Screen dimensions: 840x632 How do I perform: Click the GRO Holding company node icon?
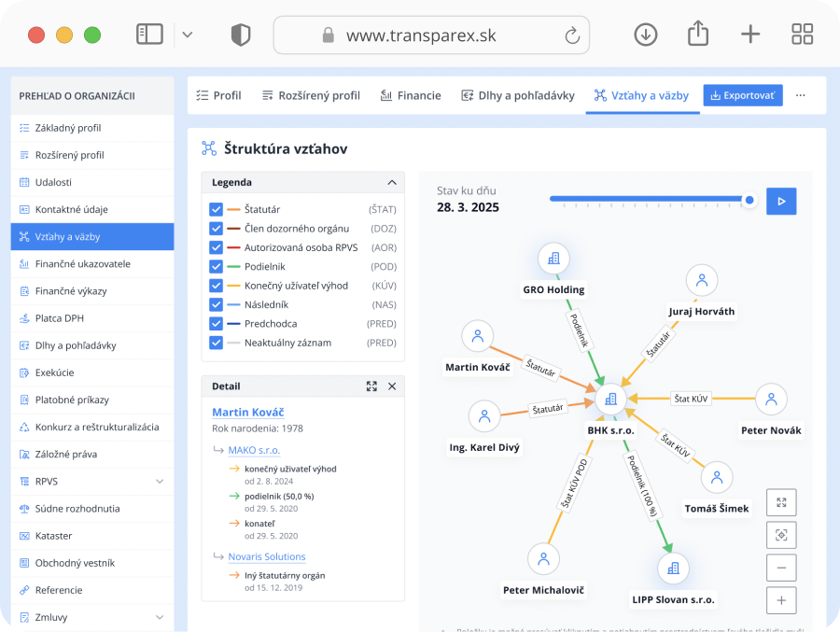[553, 259]
